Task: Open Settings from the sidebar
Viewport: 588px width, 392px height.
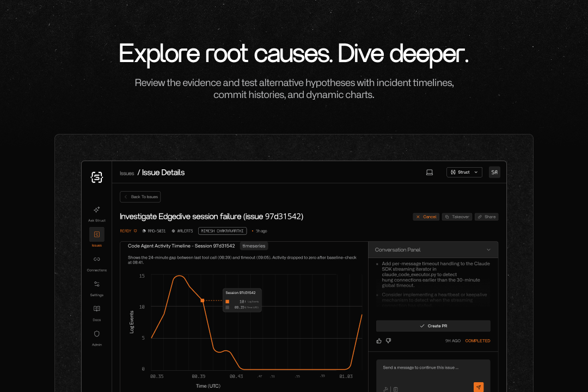Action: pyautogui.click(x=97, y=288)
